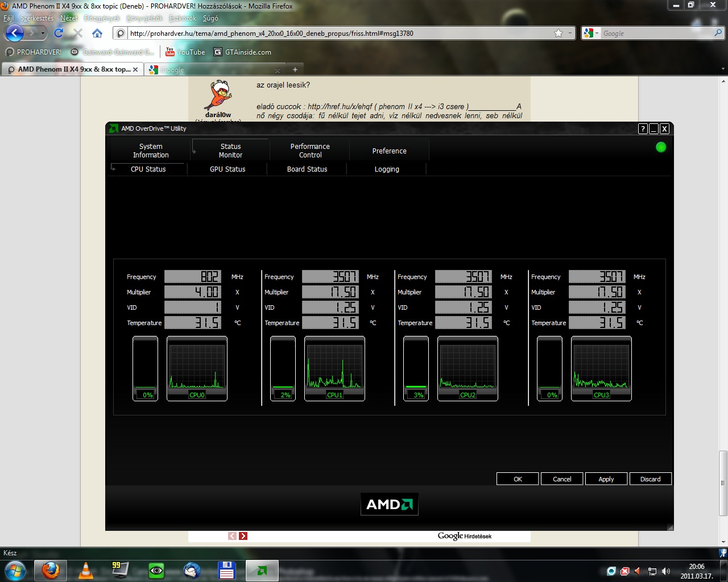Click OK in OverDrive
The image size is (728, 582).
tap(518, 479)
